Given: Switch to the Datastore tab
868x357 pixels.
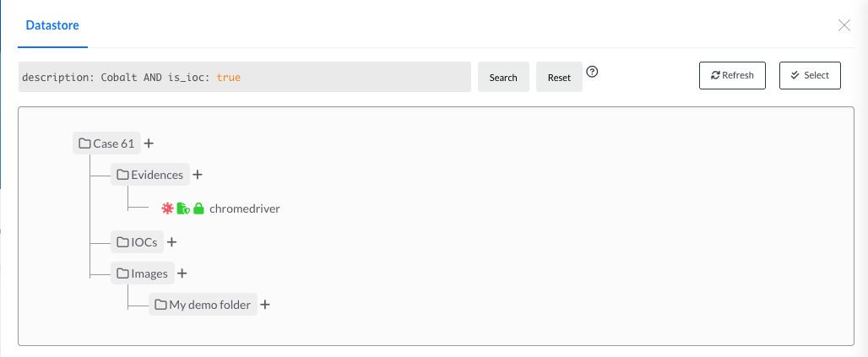Looking at the screenshot, I should (52, 25).
